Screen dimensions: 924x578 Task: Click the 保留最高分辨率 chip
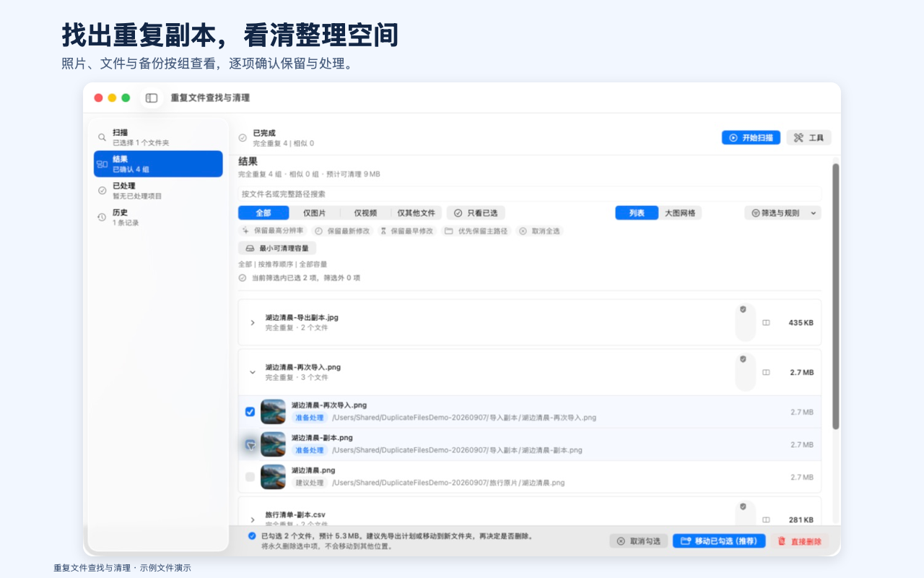[x=273, y=230]
